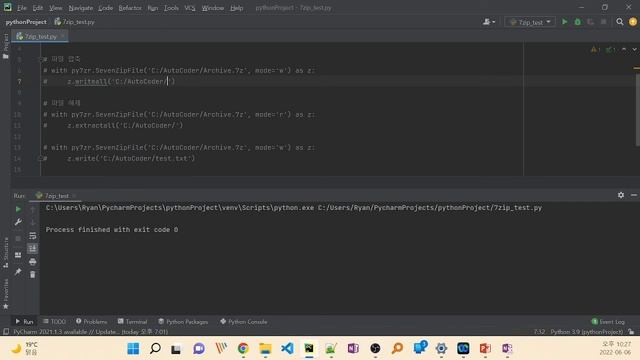Click the python.exe path link in the output
Screen dimensions: 640x360
180,208
